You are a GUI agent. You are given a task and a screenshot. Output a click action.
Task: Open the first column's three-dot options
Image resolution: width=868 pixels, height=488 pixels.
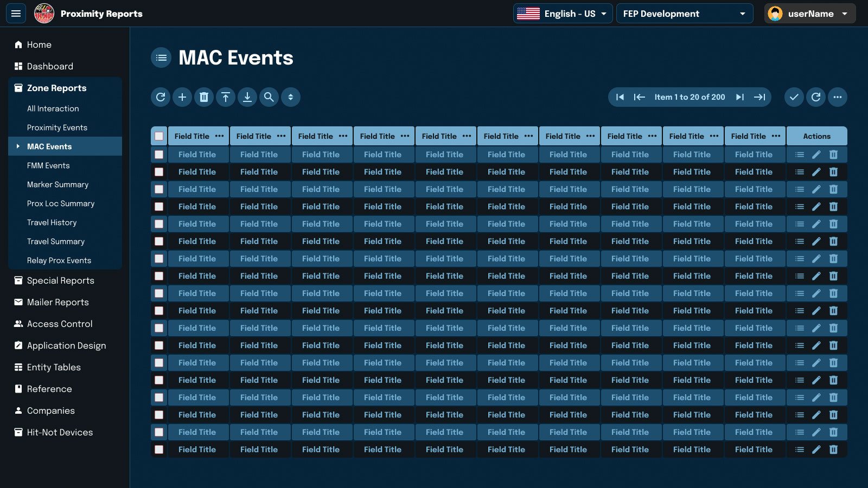[219, 136]
